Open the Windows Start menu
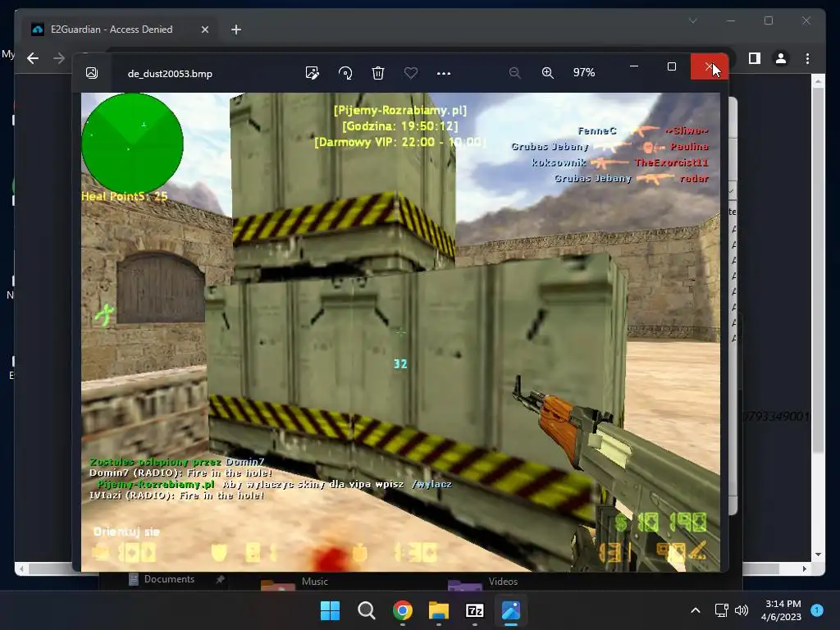Viewport: 840px width, 630px height. (330, 610)
